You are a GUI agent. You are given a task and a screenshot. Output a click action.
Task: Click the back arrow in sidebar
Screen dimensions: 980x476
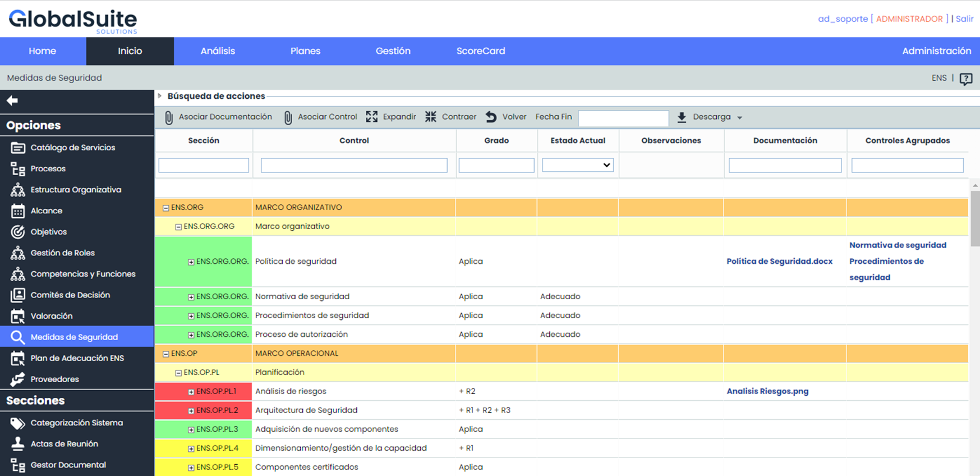(x=12, y=100)
